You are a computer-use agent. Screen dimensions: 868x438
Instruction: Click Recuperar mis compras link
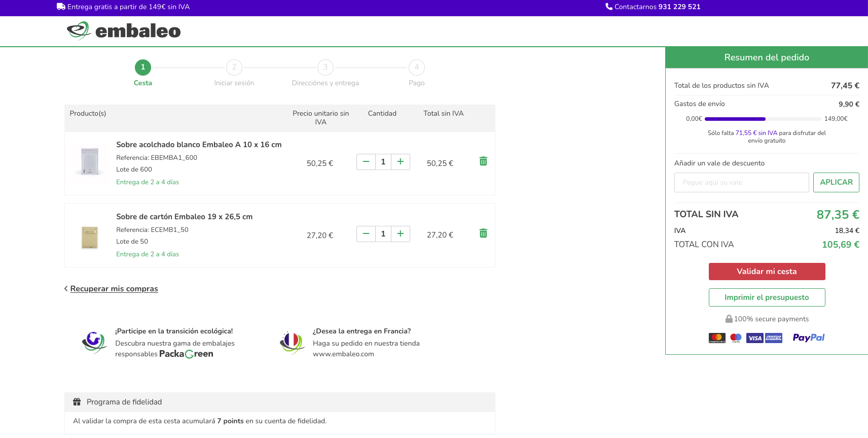(114, 289)
